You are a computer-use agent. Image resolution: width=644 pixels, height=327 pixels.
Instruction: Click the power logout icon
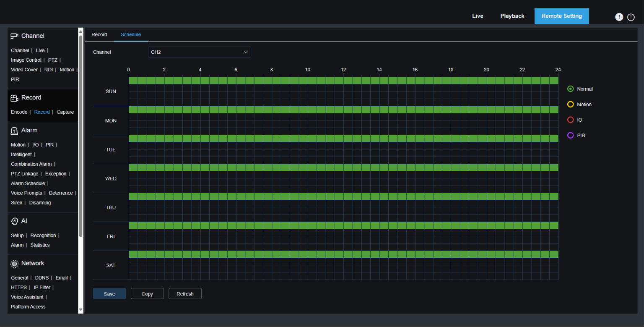pyautogui.click(x=631, y=17)
